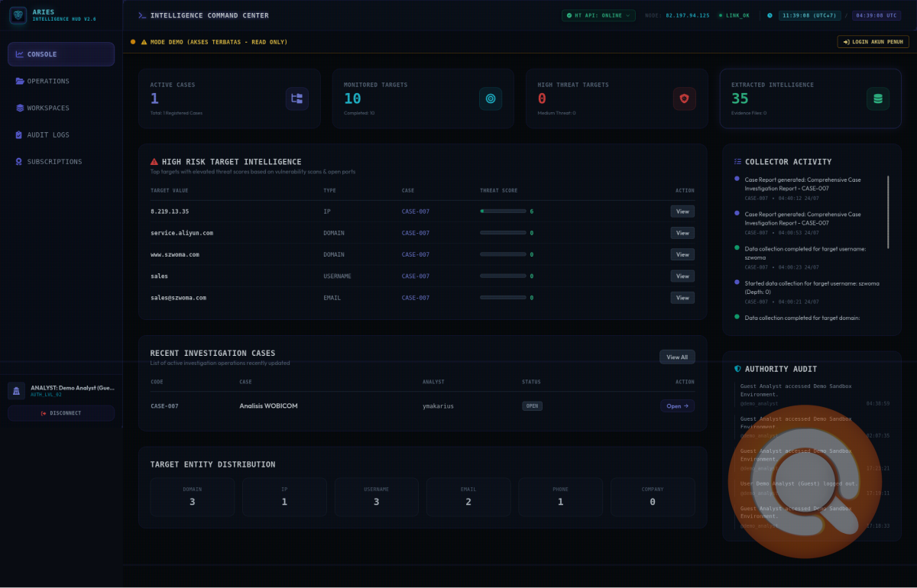Click CASE-007 link in 8.219.13.35 row

click(416, 212)
